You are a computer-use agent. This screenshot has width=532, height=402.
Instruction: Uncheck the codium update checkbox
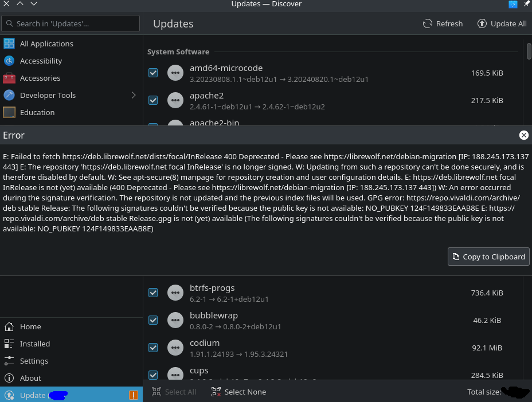pos(153,348)
